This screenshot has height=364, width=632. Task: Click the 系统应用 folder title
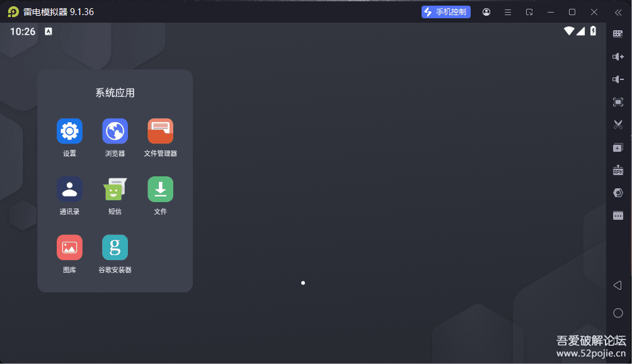point(115,93)
